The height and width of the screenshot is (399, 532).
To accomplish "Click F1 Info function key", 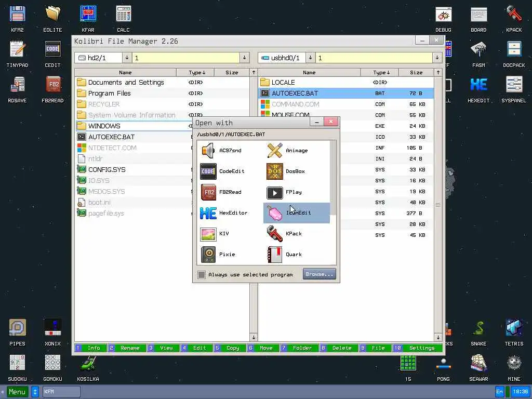I will point(90,348).
